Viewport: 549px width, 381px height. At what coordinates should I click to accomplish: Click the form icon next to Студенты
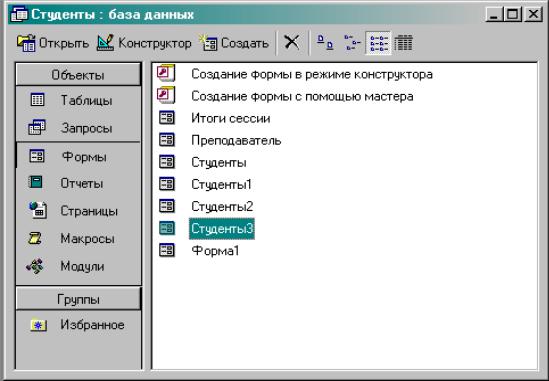click(x=167, y=162)
